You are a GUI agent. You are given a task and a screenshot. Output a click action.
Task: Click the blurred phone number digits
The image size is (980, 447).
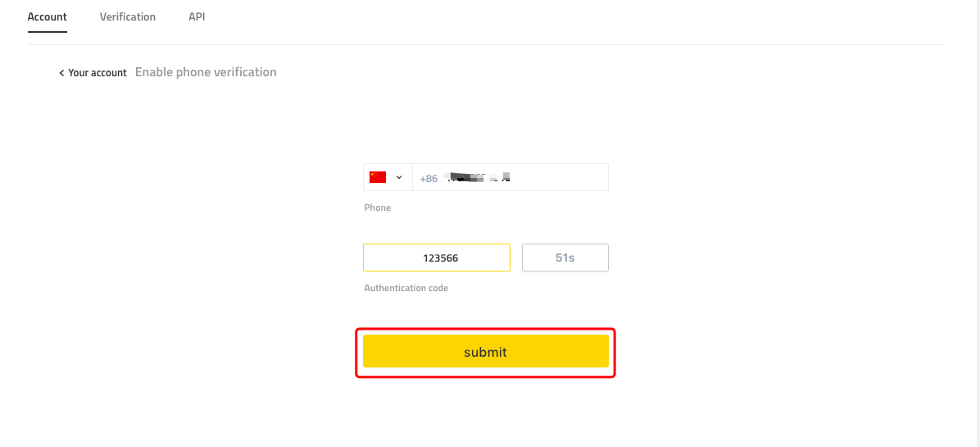(x=479, y=177)
